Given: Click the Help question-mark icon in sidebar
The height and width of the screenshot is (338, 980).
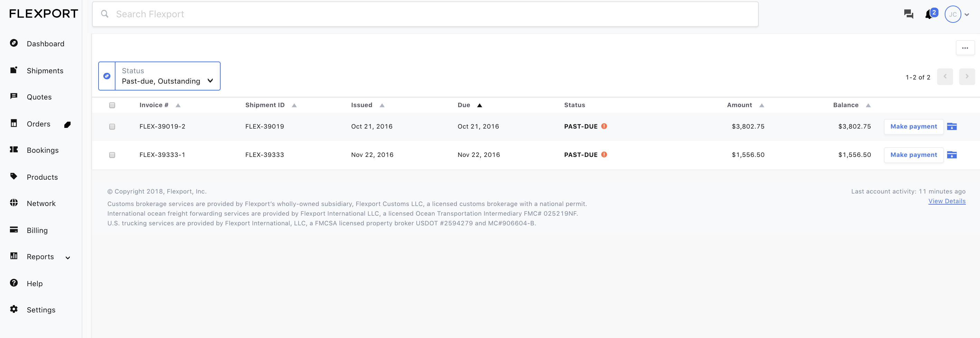Looking at the screenshot, I should click(x=14, y=283).
